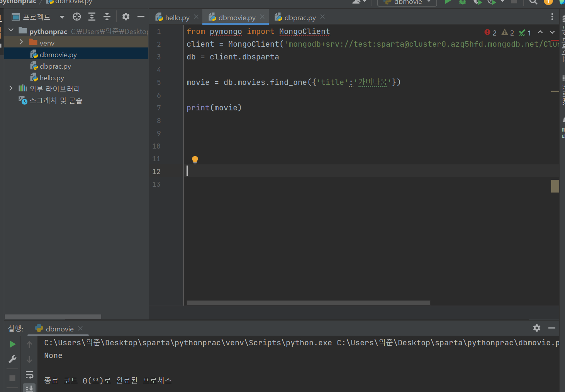Select the dbmovie run tab
The width and height of the screenshot is (565, 392).
click(x=59, y=329)
